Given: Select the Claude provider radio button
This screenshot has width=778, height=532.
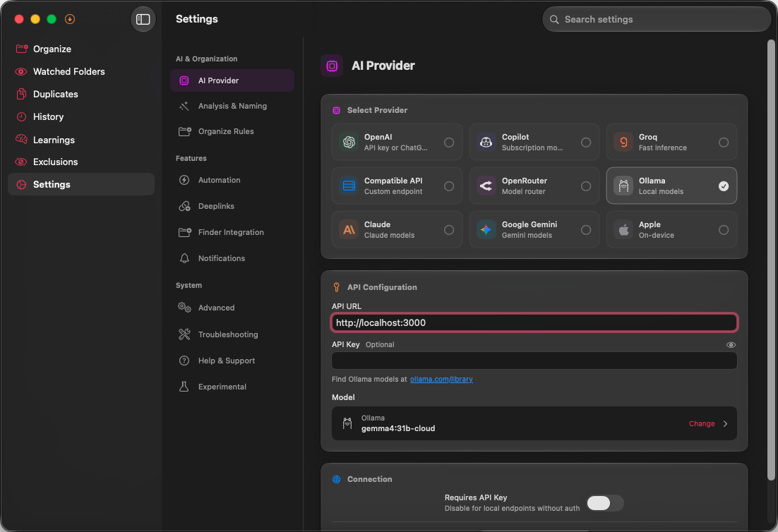Looking at the screenshot, I should 449,229.
